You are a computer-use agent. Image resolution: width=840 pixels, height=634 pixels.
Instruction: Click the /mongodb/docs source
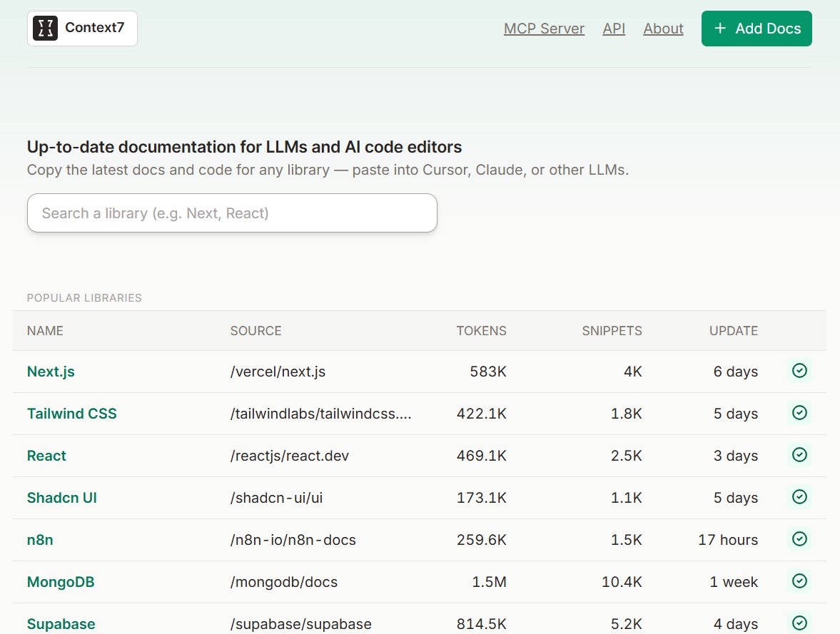pyautogui.click(x=284, y=582)
